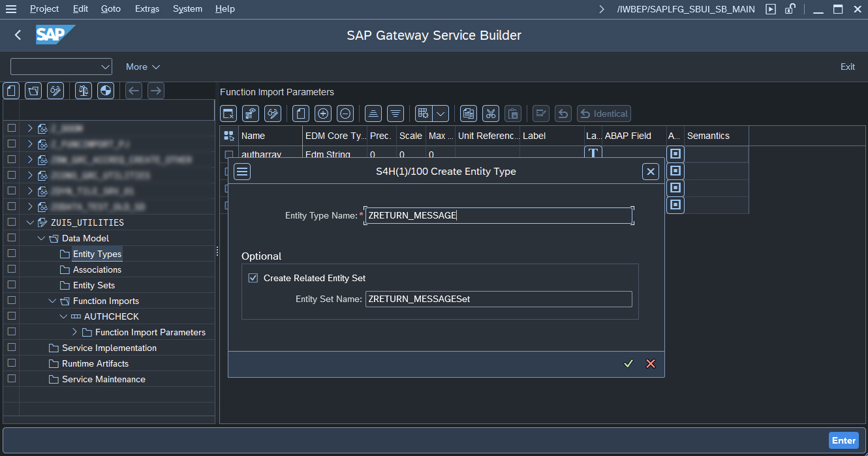Tick checkbox beside Service Maintenance row
Screen dimensions: 868x456
coord(11,379)
